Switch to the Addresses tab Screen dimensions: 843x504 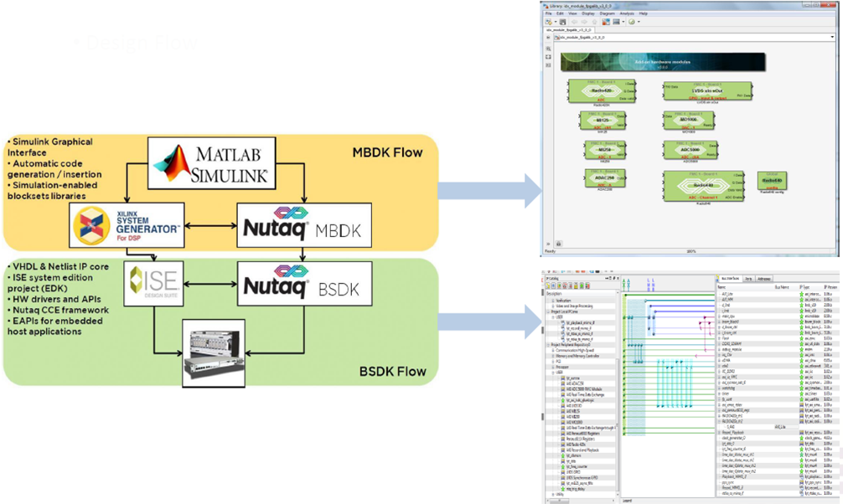(764, 279)
